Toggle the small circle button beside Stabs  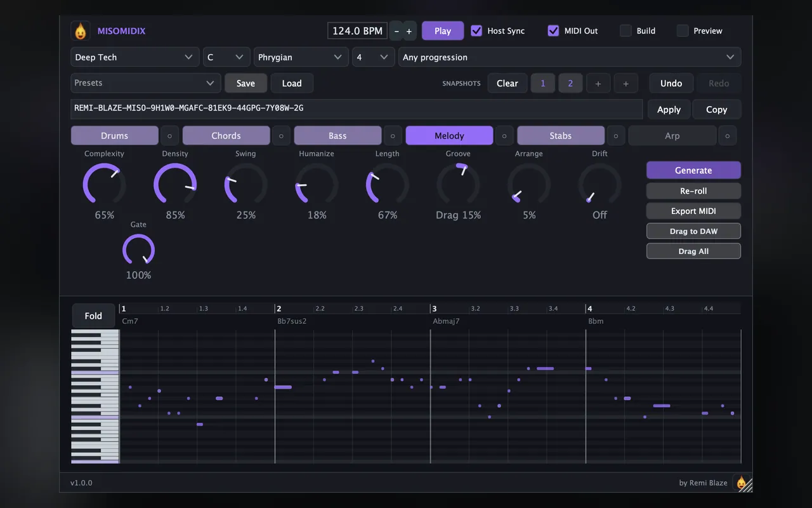[x=616, y=136]
